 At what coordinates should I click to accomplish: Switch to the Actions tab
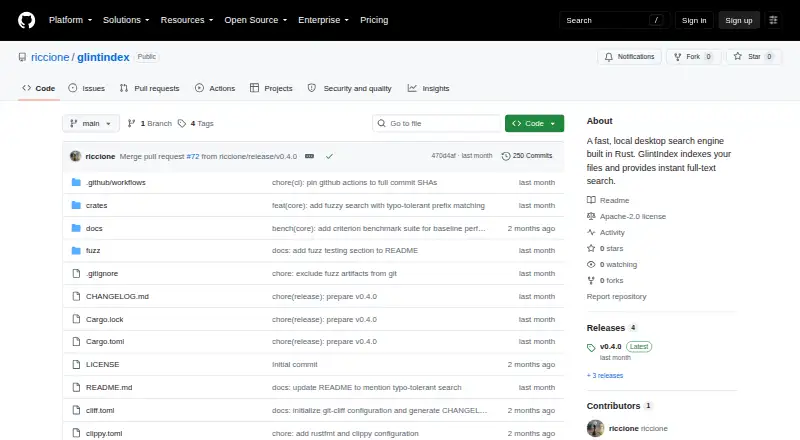(x=215, y=88)
